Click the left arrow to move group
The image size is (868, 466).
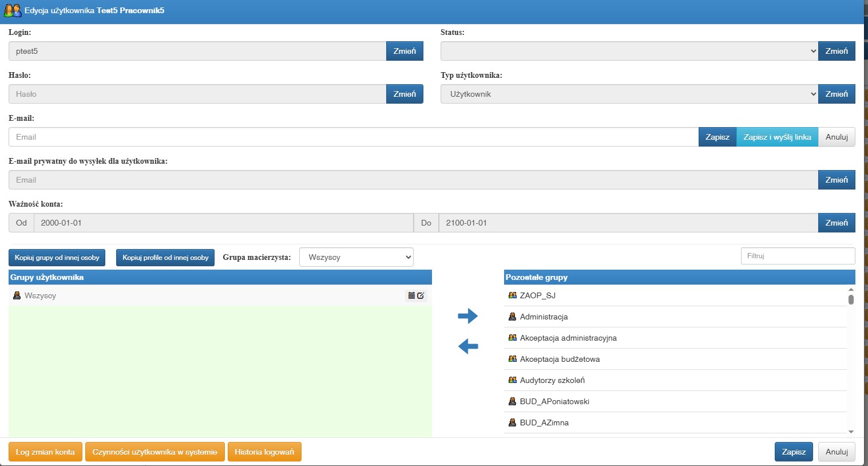pos(467,346)
